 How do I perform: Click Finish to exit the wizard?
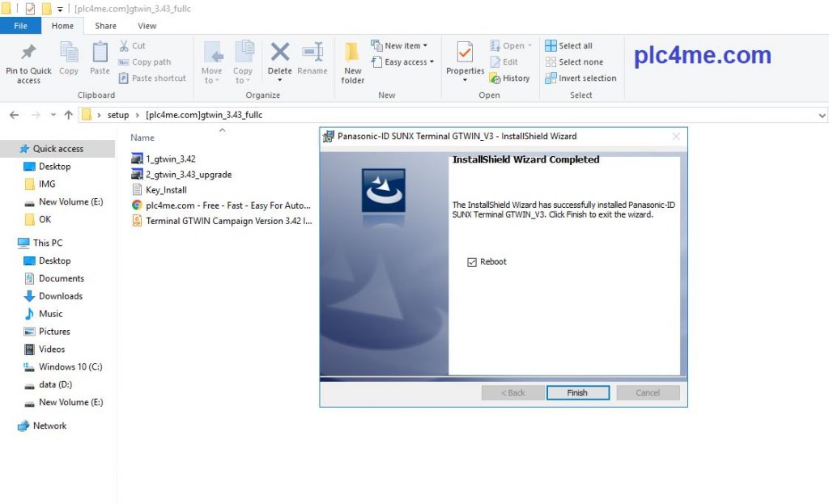pyautogui.click(x=577, y=392)
